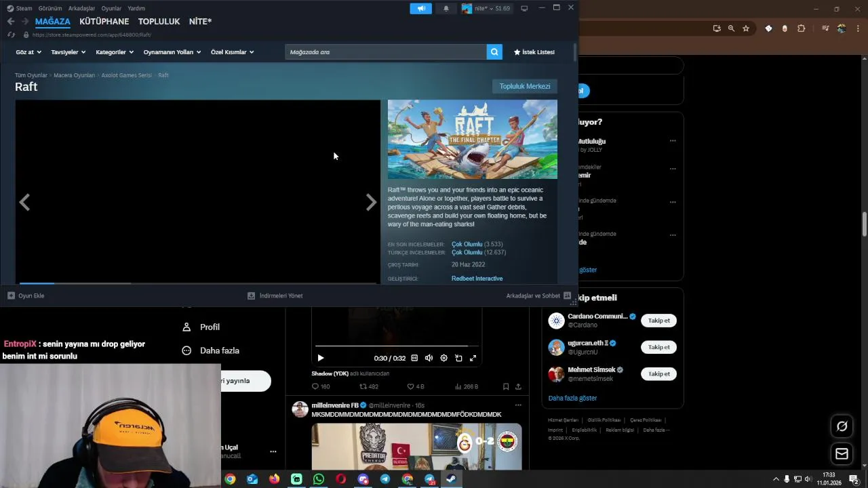The height and width of the screenshot is (488, 868).
Task: Open the Görünüm menu
Action: [50, 8]
